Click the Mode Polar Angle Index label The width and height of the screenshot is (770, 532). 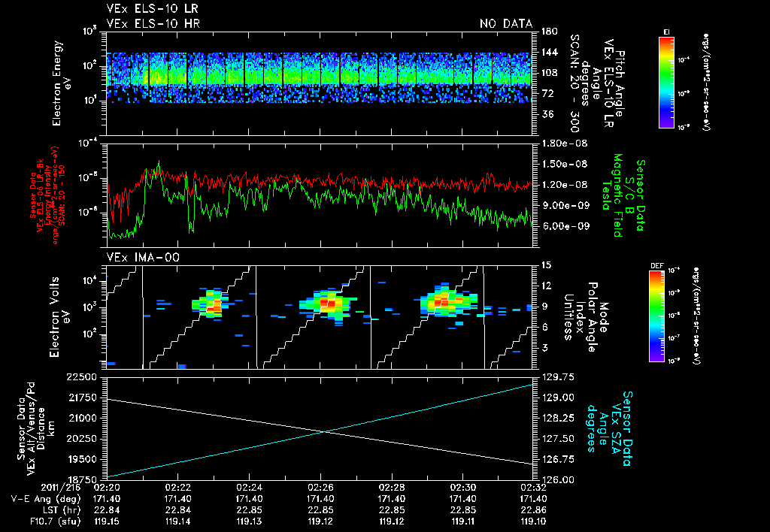point(586,317)
